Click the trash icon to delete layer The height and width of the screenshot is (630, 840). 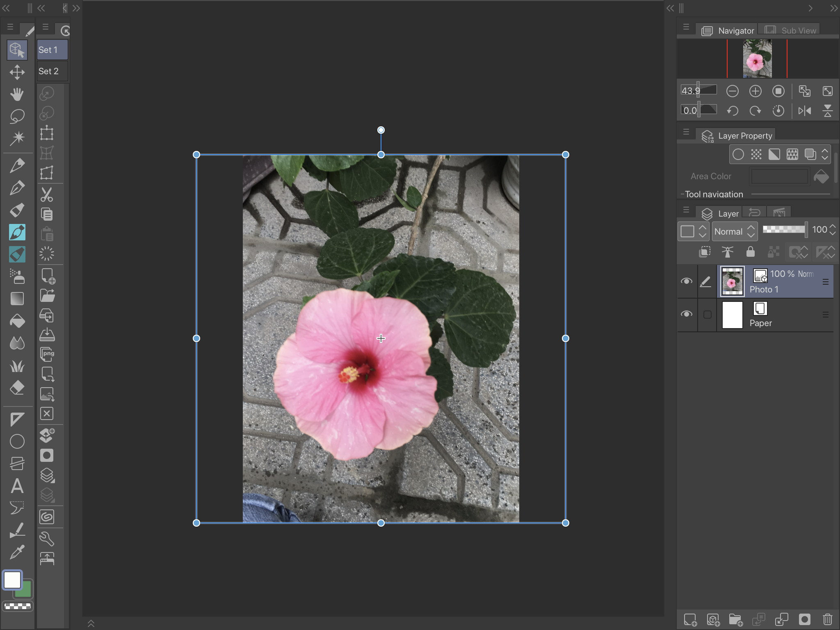click(827, 619)
